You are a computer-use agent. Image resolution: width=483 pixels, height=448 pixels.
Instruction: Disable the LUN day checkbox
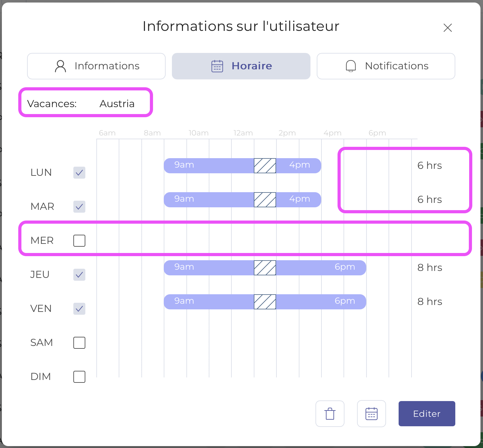[x=79, y=172]
